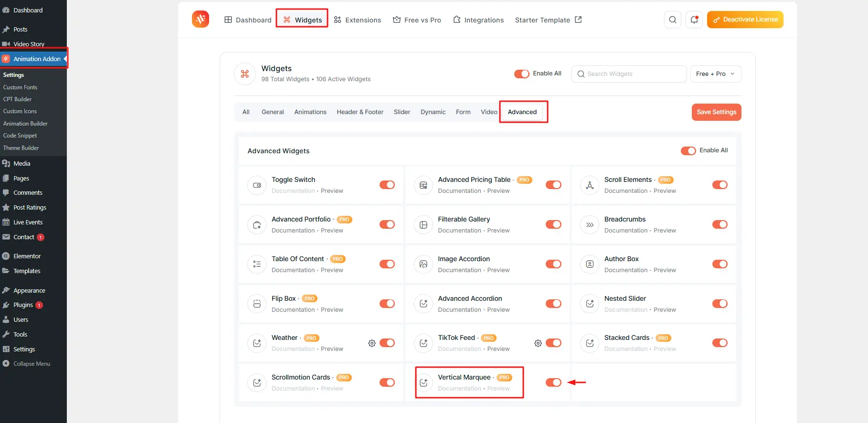Viewport: 868px width, 423px height.
Task: Click the Deactivate License button
Action: click(745, 20)
